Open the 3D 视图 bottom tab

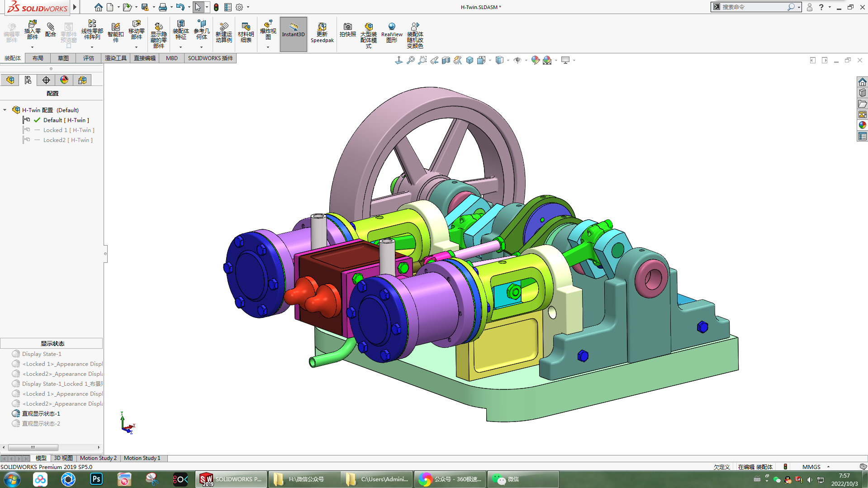(x=63, y=458)
